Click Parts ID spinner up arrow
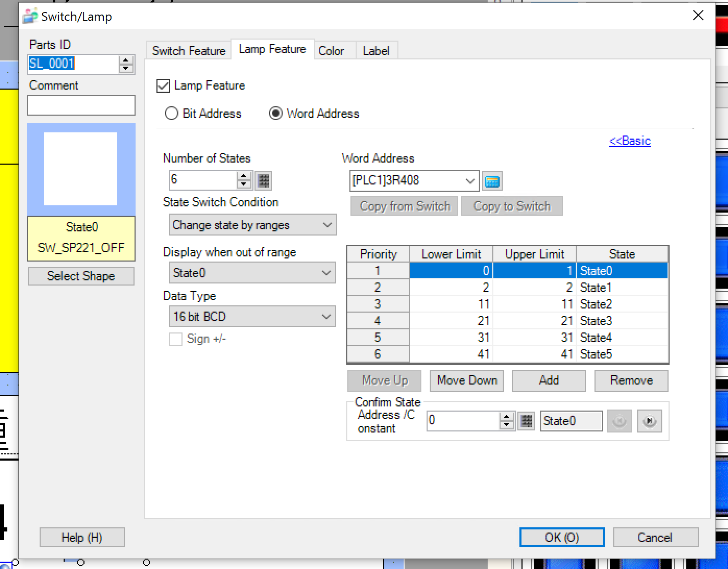 click(x=126, y=60)
